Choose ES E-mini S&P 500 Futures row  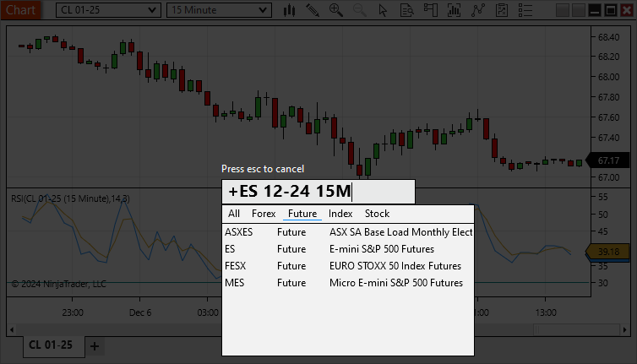coord(347,249)
